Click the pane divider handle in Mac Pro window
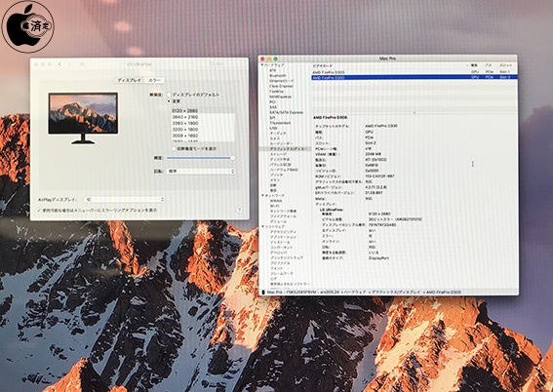 point(415,113)
